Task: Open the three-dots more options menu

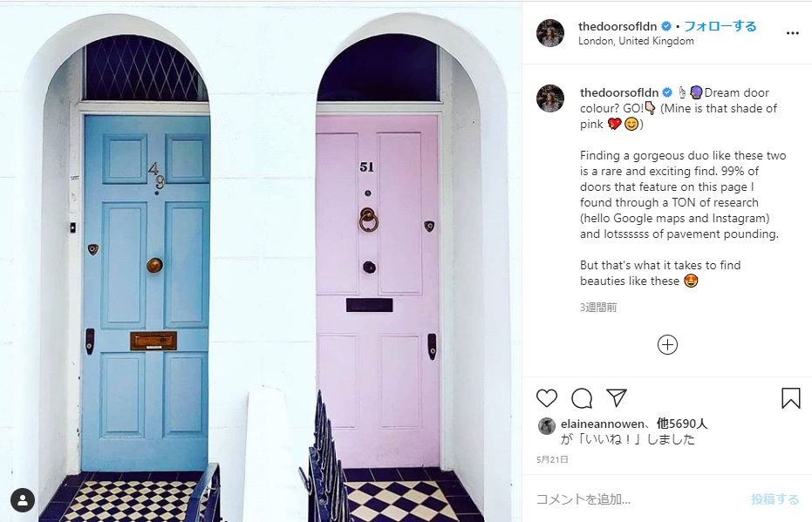Action: (x=792, y=33)
